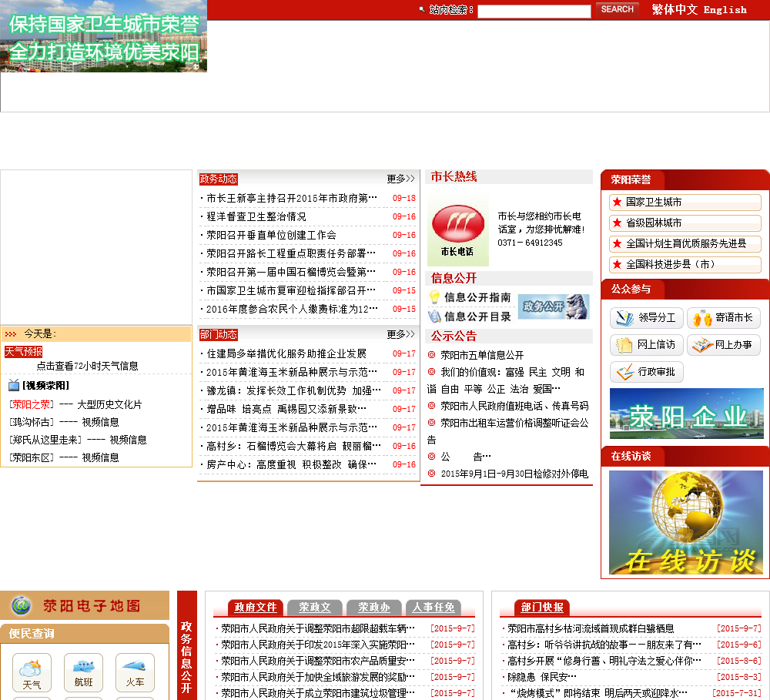This screenshot has height=700, width=770.
Task: Click 更多 next to 政务动态
Action: (400, 179)
